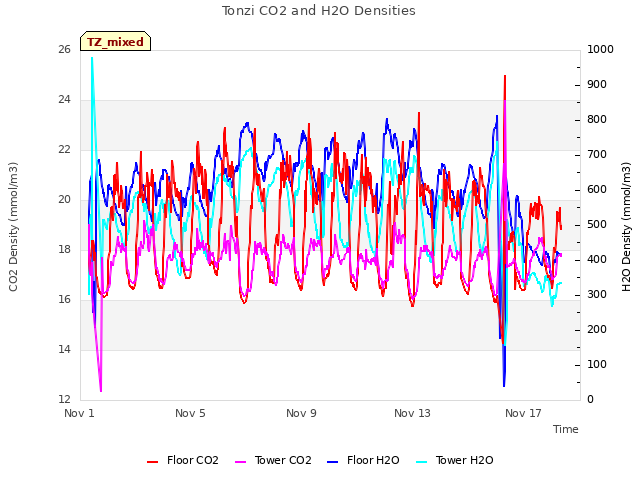Click the 22 value on the CO2 axis

click(64, 150)
